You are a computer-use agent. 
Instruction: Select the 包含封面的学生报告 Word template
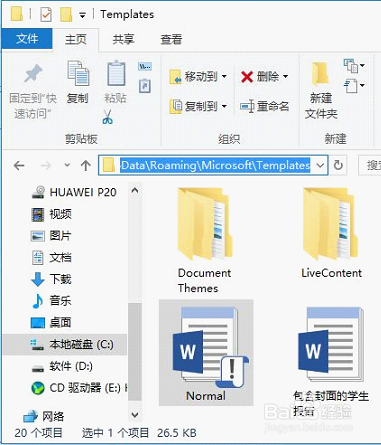click(x=331, y=361)
